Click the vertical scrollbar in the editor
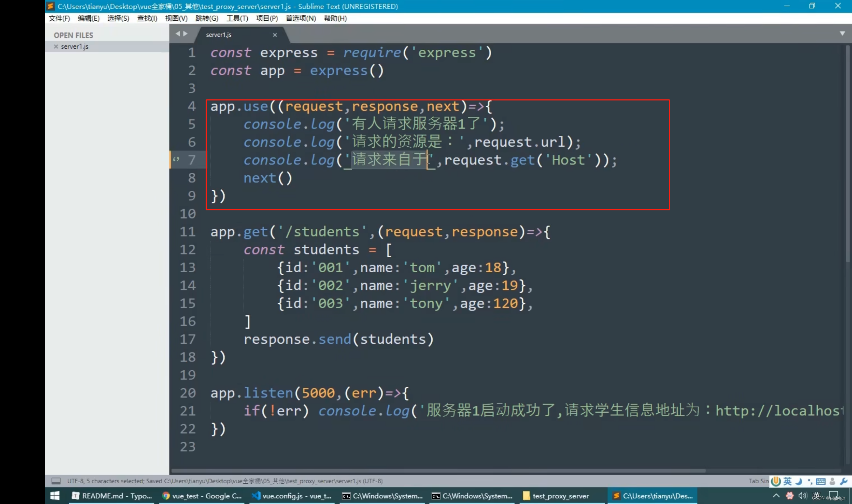The image size is (852, 504). [x=848, y=154]
